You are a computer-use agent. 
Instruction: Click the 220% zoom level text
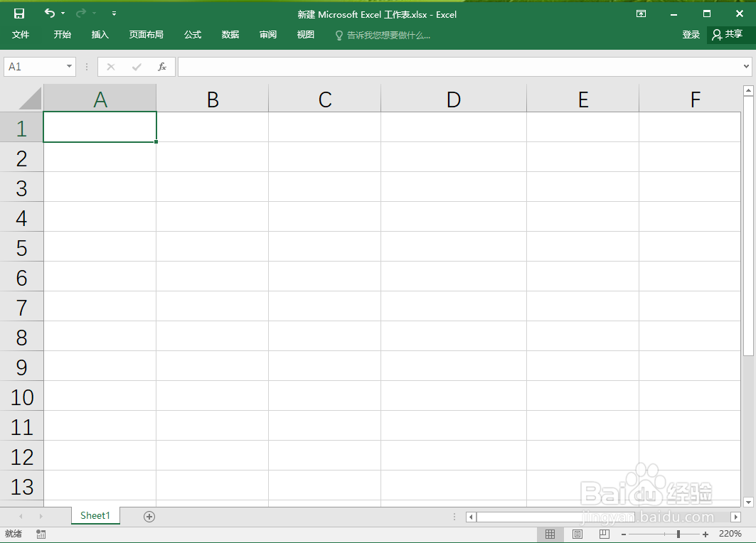click(730, 533)
